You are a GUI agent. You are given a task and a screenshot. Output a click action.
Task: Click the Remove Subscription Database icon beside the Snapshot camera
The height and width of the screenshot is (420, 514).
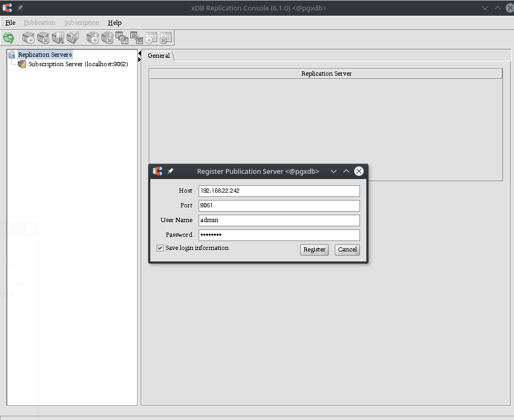tap(107, 38)
